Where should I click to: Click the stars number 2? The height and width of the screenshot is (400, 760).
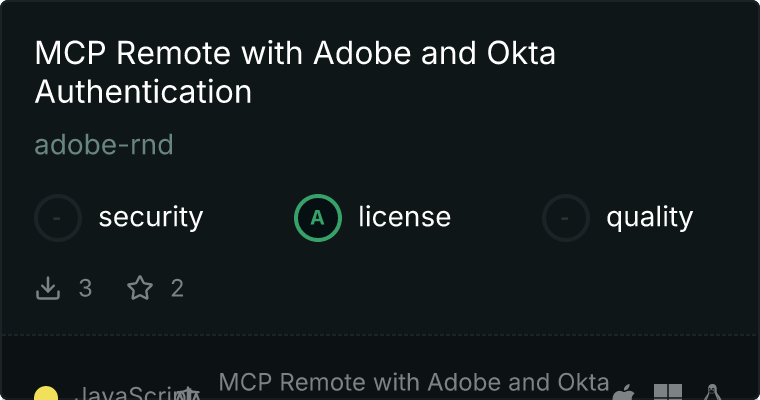[x=177, y=288]
